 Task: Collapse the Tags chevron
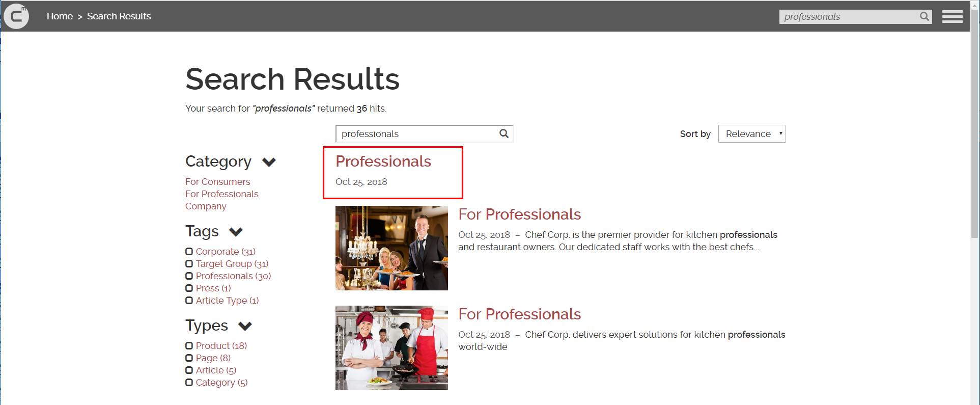[236, 232]
